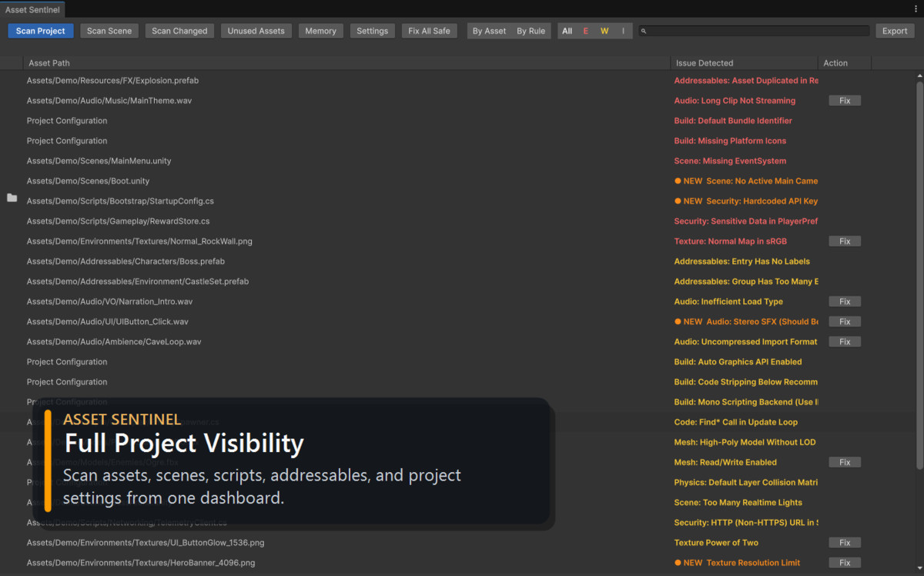Viewport: 924px width, 576px height.
Task: Open the Memory report
Action: click(320, 31)
